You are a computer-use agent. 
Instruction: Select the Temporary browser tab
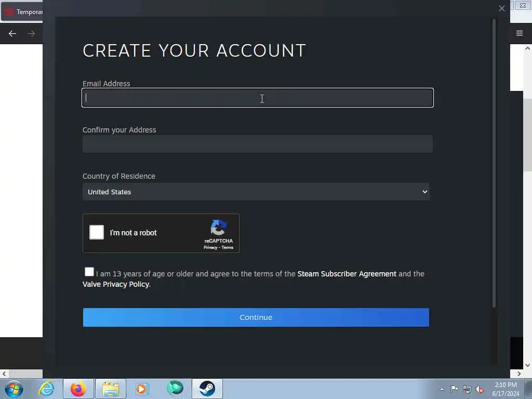[22, 12]
